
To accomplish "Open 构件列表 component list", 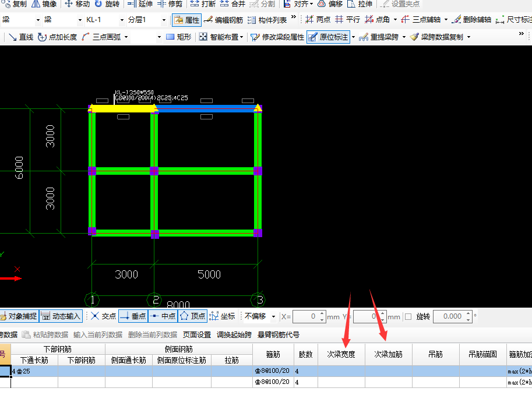I will (267, 20).
